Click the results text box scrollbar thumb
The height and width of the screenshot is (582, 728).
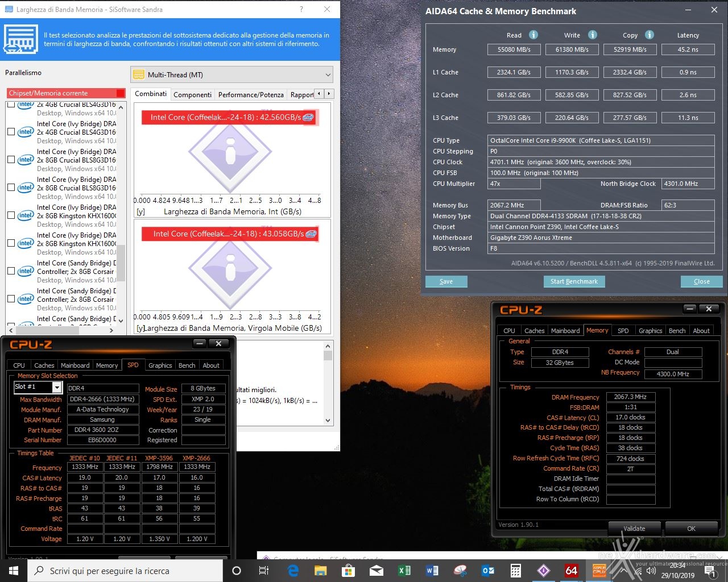coord(328,356)
